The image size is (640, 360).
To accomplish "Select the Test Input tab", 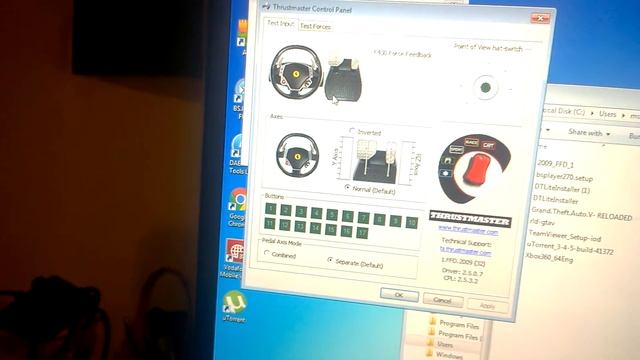I will click(280, 24).
